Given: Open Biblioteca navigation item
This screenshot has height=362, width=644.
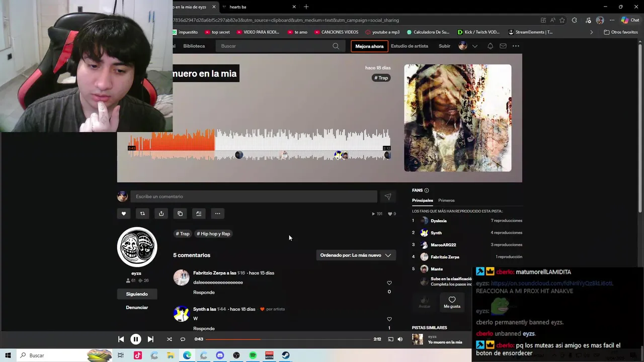Looking at the screenshot, I should [194, 46].
